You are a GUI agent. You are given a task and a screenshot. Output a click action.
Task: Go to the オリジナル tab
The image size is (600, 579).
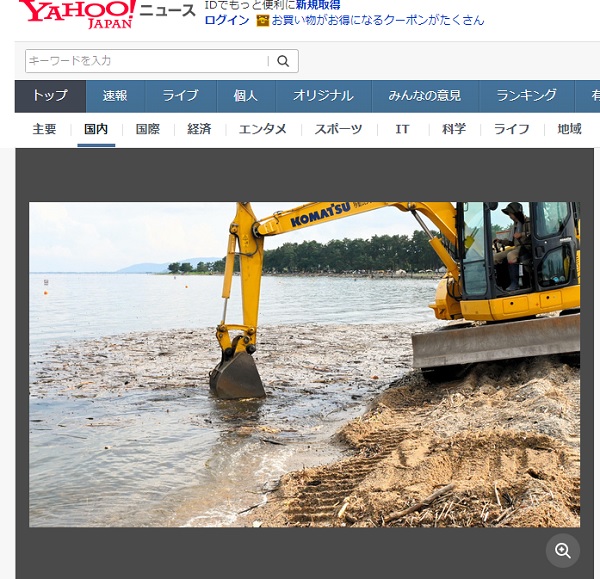[x=323, y=96]
